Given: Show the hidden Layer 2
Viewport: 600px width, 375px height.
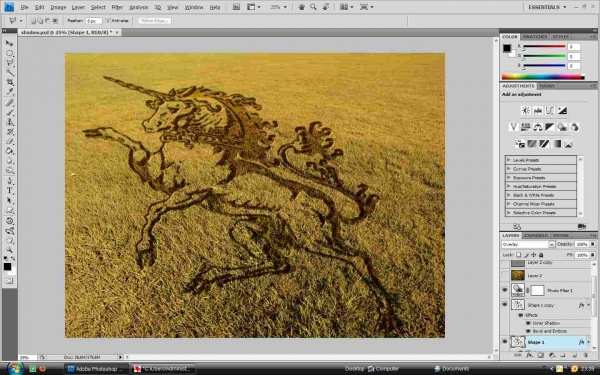Looking at the screenshot, I should tap(505, 276).
